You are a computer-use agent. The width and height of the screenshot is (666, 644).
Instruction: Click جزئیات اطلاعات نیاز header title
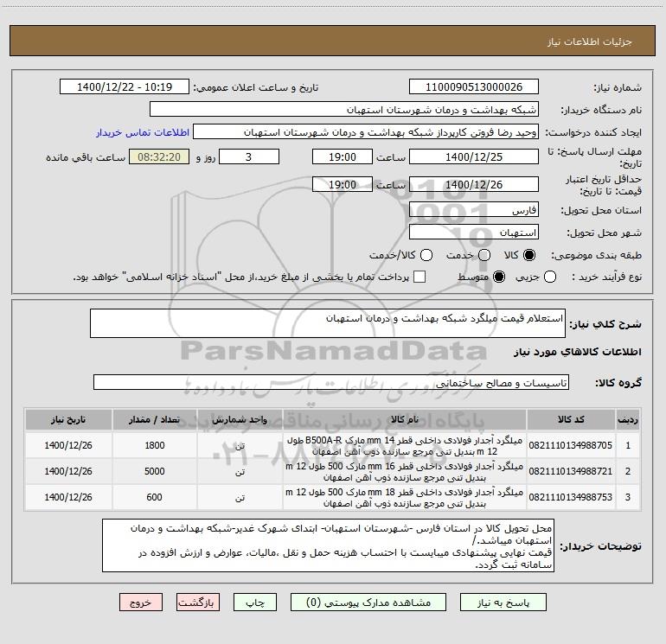pos(590,41)
